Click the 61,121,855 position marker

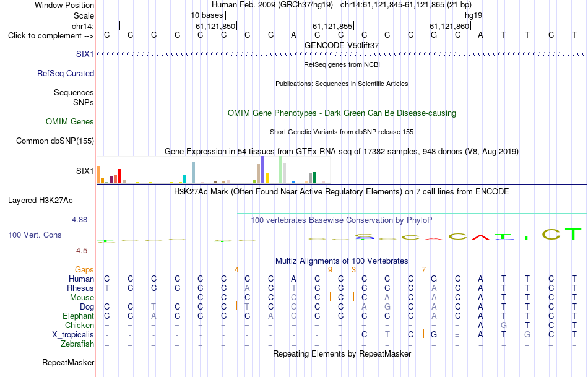(x=332, y=26)
